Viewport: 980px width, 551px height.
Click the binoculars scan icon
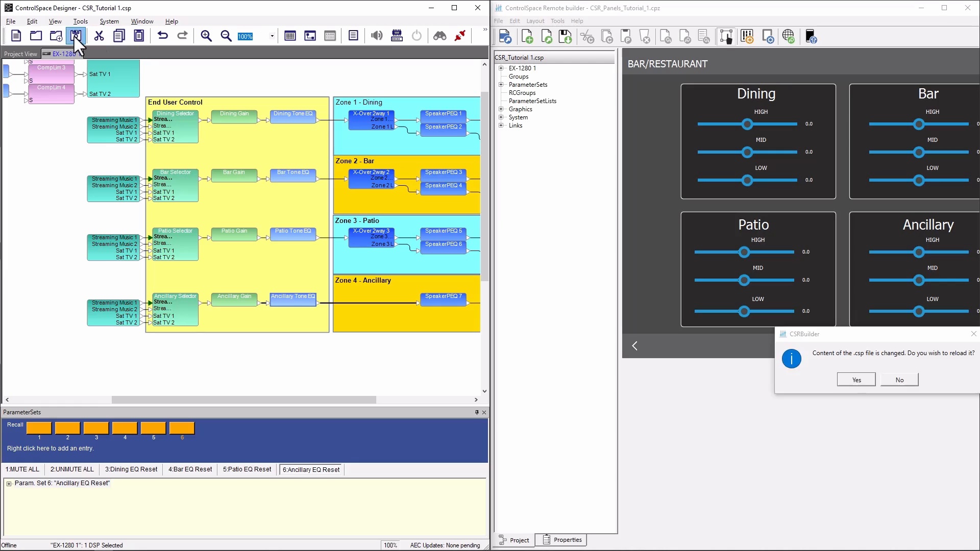(x=439, y=36)
